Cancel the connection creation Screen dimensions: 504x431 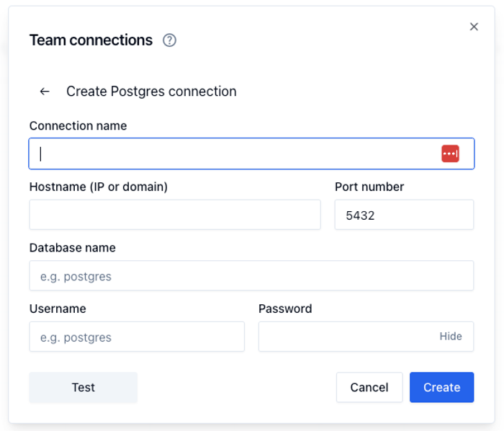click(369, 387)
